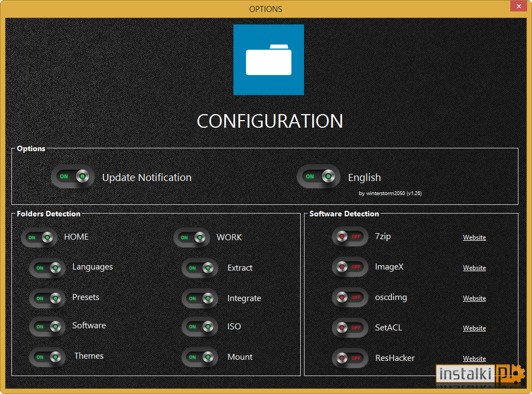Enable ImageX software detection
This screenshot has width=532, height=394.
tap(350, 267)
